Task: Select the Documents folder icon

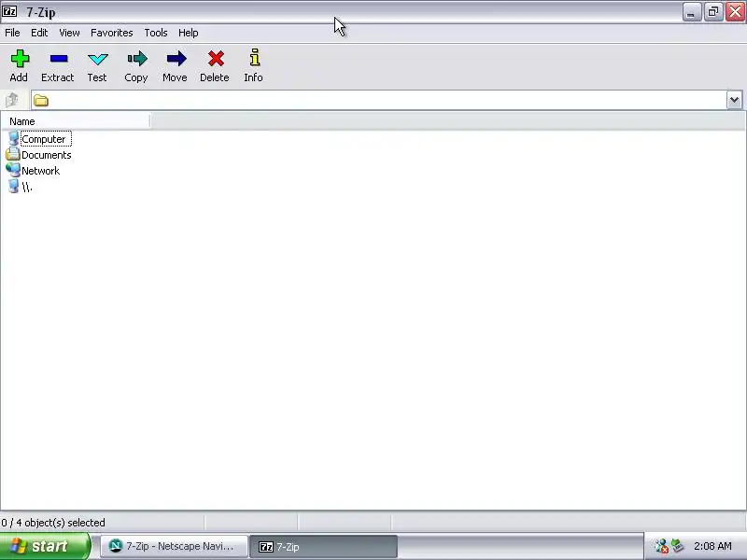Action: click(13, 154)
